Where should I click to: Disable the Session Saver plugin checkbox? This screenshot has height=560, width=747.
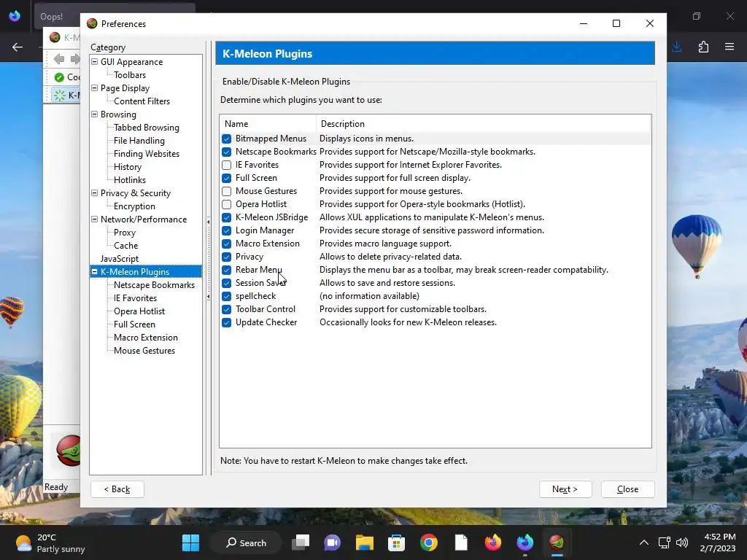227,283
